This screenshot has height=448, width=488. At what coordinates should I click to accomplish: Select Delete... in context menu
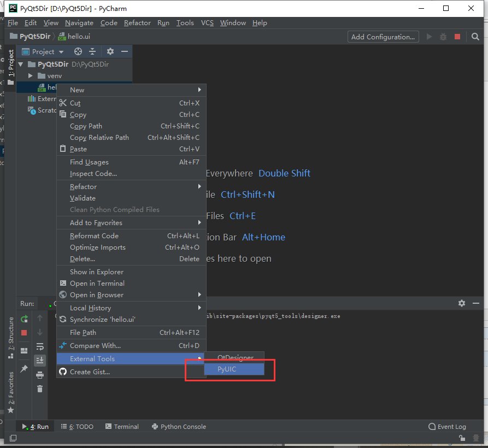pos(131,259)
